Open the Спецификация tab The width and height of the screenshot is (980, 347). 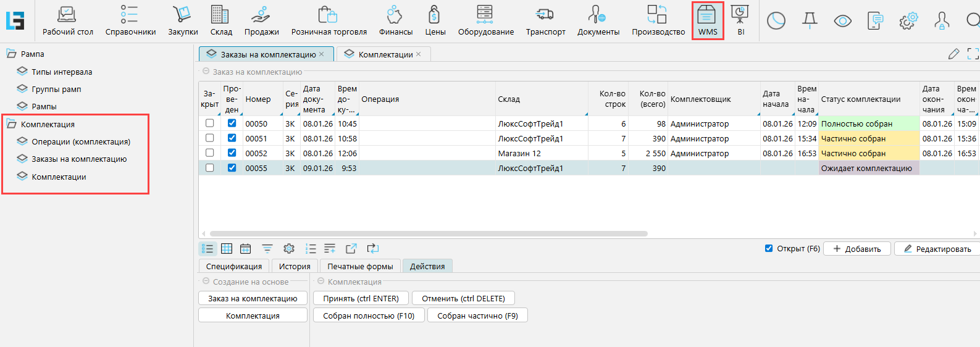[233, 266]
